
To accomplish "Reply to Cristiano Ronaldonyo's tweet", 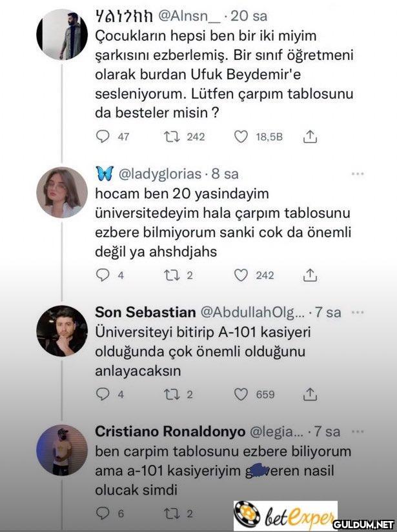I will coord(103,513).
